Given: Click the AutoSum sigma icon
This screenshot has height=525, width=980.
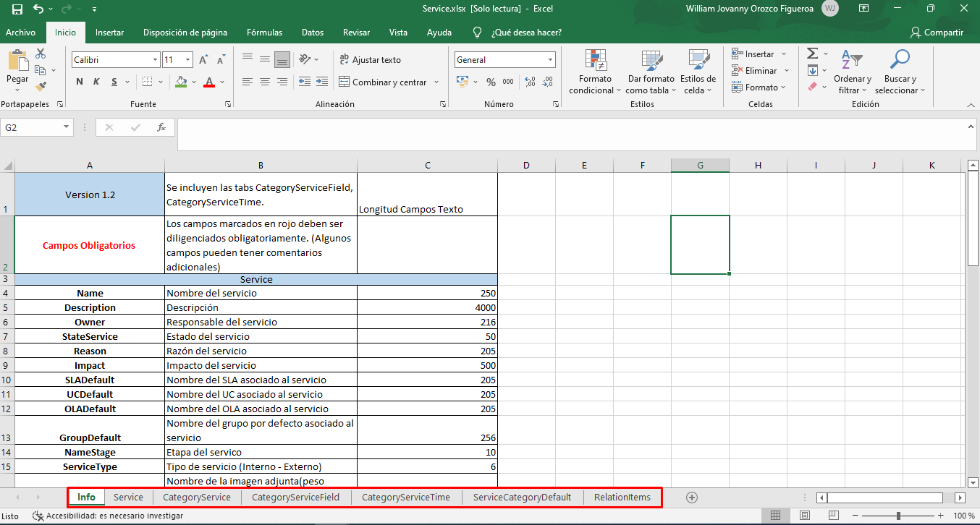Looking at the screenshot, I should (812, 54).
